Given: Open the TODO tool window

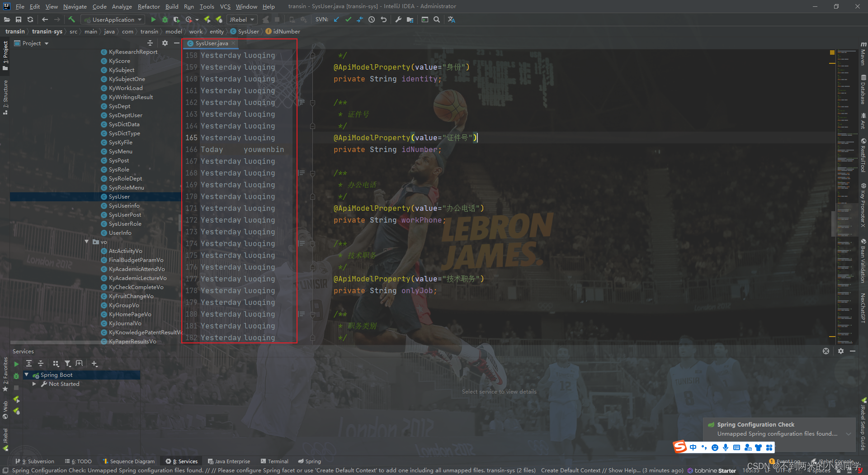Looking at the screenshot, I should (x=78, y=461).
